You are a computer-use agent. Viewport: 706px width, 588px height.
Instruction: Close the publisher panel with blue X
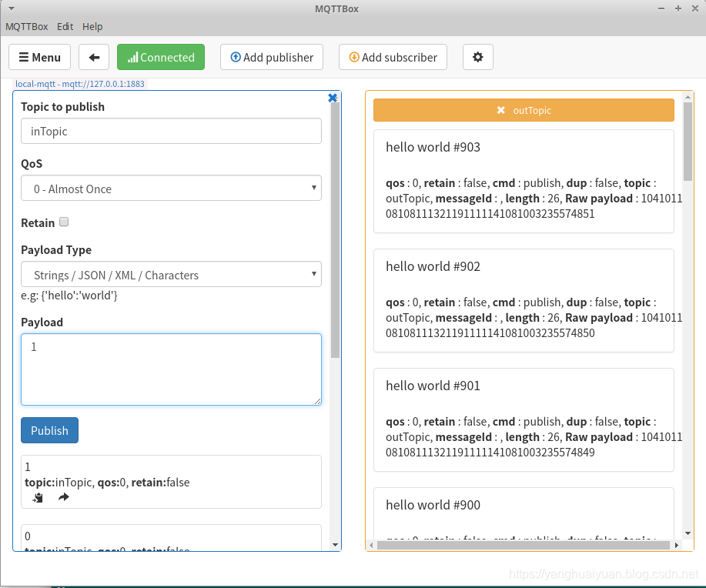pyautogui.click(x=333, y=98)
